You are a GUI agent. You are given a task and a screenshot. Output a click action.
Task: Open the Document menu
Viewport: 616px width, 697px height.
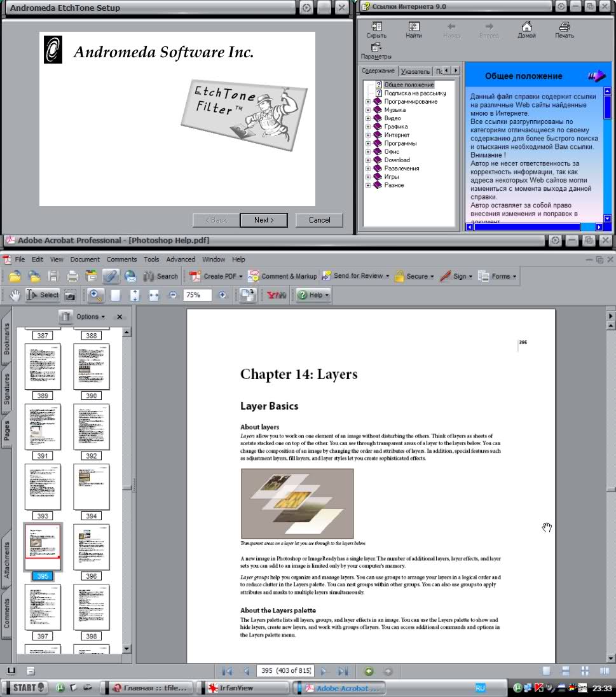tap(85, 259)
